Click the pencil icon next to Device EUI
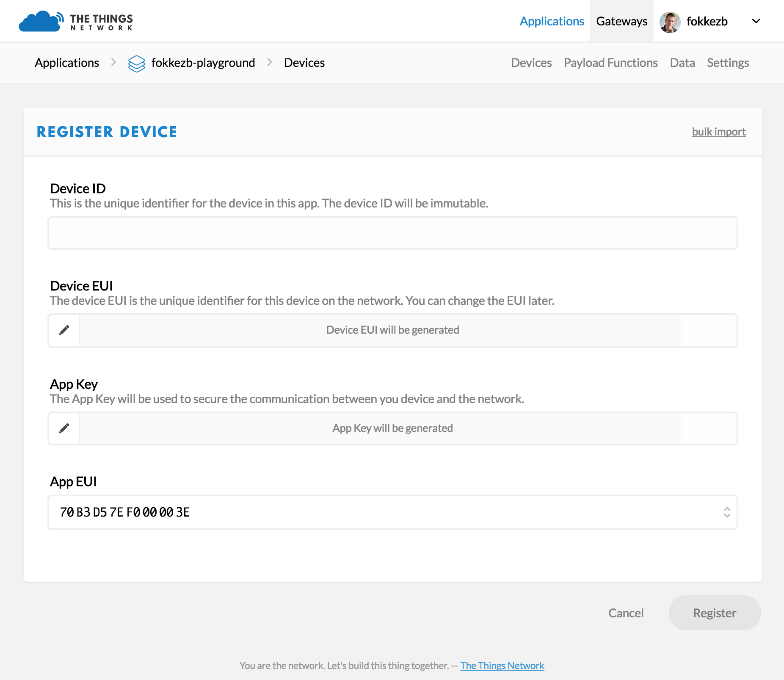784x680 pixels. point(63,330)
